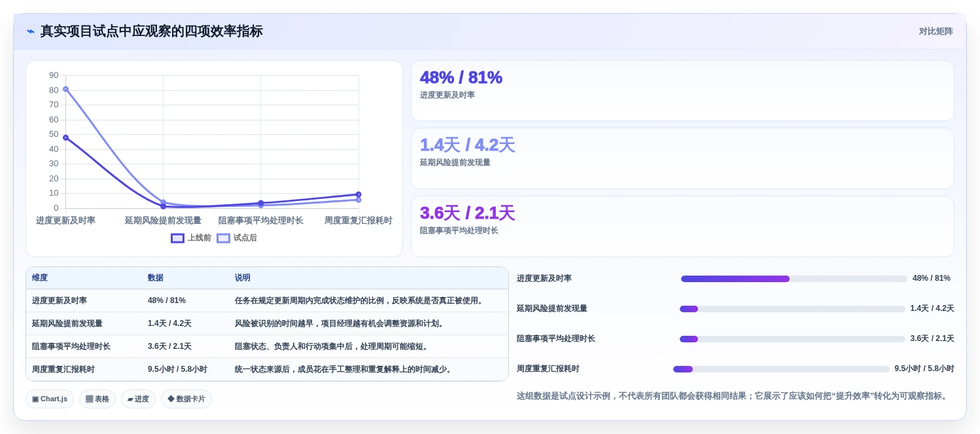The height and width of the screenshot is (434, 980).
Task: Click the 3.6天 / 2.1天 table cell
Action: point(169,346)
